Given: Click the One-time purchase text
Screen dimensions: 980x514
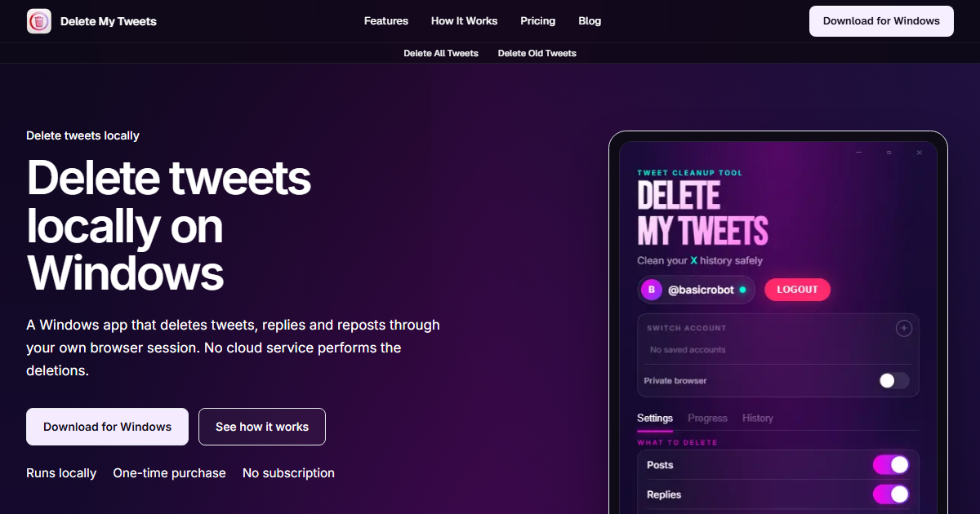Looking at the screenshot, I should pos(169,473).
